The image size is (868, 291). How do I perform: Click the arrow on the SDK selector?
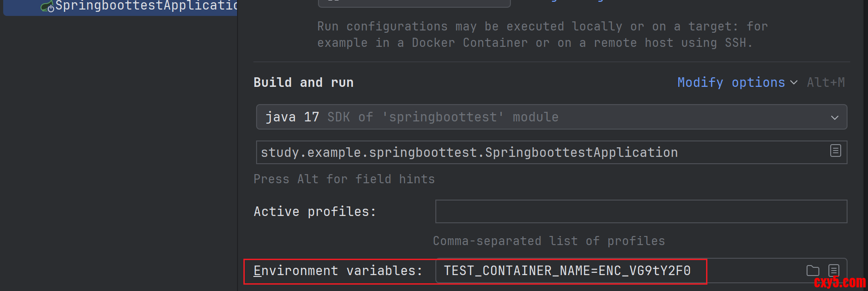pos(834,118)
